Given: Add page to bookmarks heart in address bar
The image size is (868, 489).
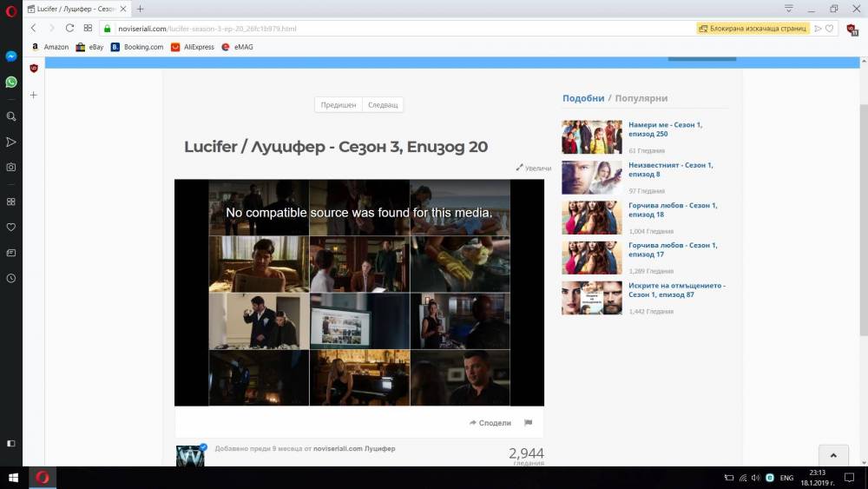Looking at the screenshot, I should pyautogui.click(x=829, y=29).
